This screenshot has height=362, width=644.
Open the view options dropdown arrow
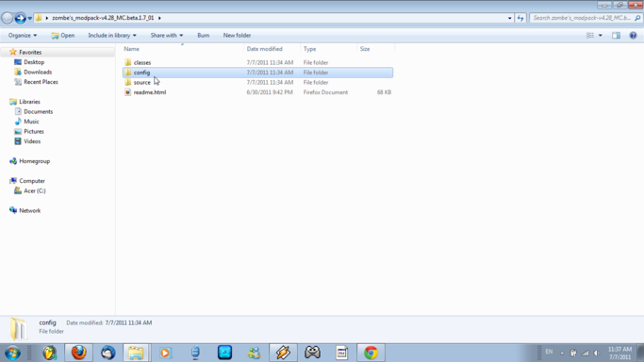pyautogui.click(x=600, y=35)
